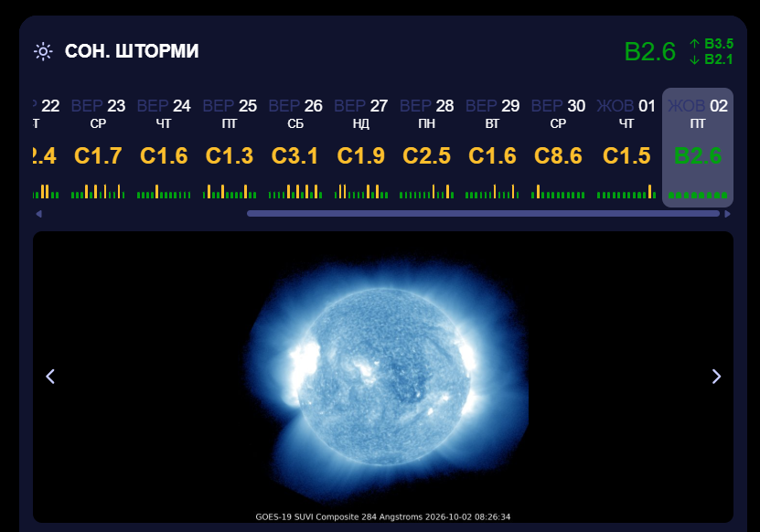Click the СОН. ШТОРМИ heading
The width and height of the screenshot is (760, 532).
pyautogui.click(x=132, y=51)
